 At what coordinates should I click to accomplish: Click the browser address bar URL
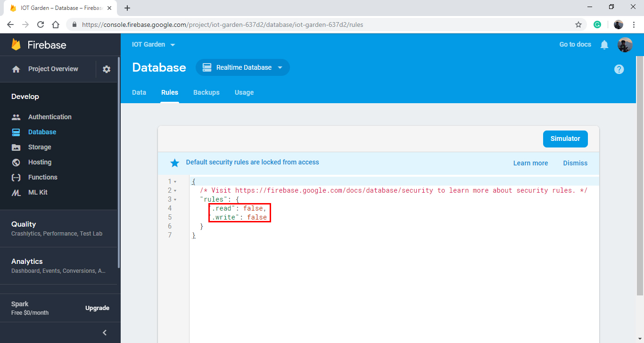pos(223,24)
